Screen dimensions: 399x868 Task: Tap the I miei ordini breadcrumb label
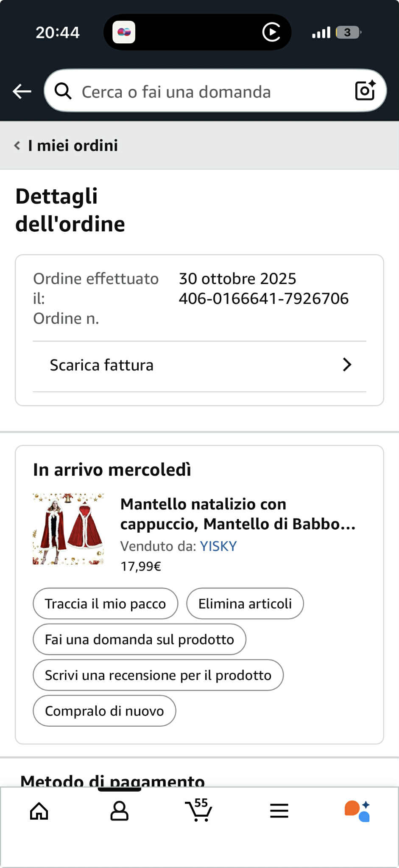73,146
